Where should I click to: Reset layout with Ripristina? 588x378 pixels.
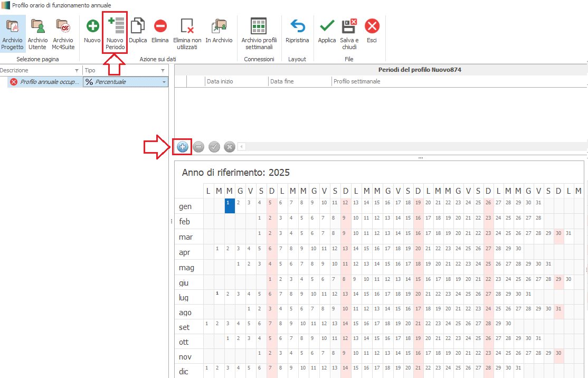pos(297,26)
